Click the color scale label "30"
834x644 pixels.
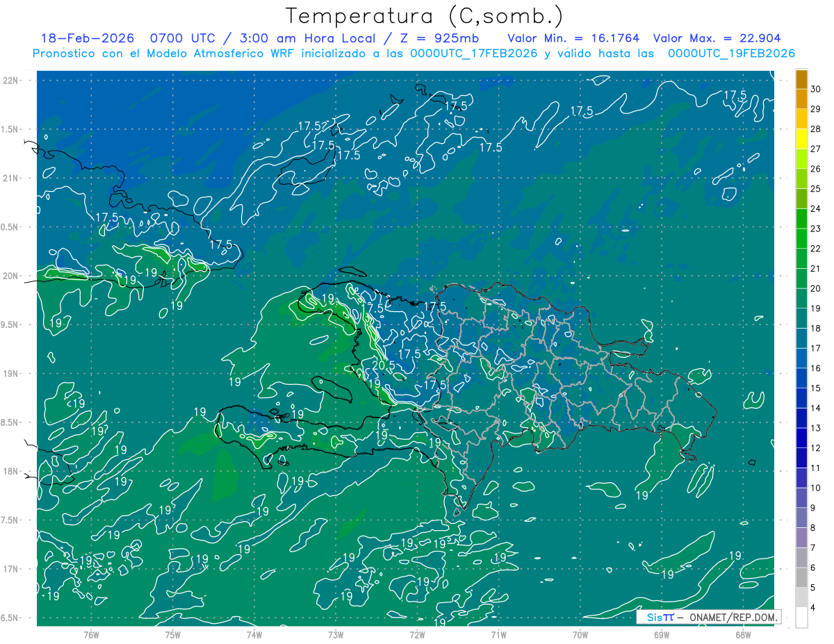coord(816,89)
